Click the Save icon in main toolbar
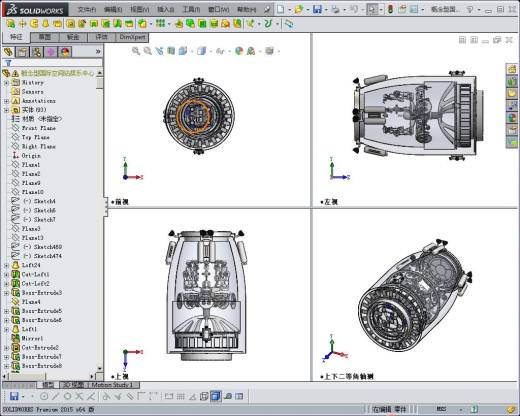 pos(317,9)
